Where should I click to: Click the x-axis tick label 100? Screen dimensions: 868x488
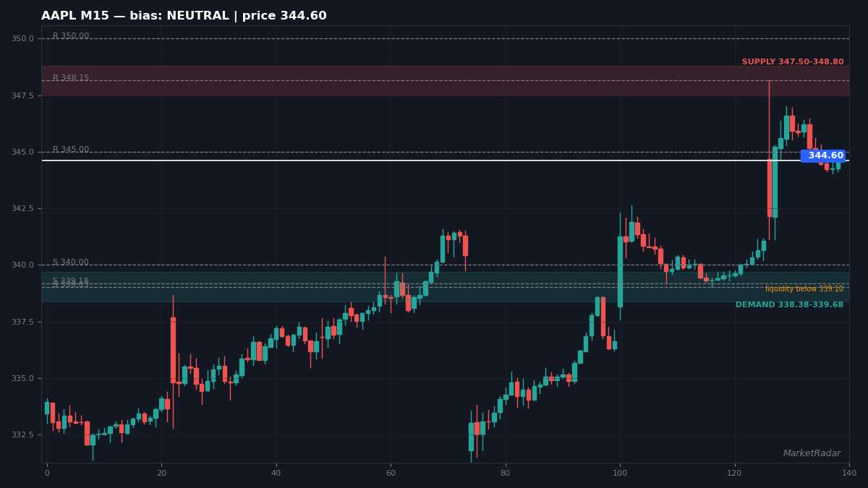tap(620, 474)
